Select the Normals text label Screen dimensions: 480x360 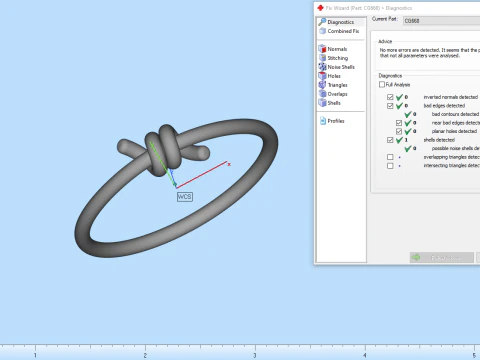[x=337, y=49]
